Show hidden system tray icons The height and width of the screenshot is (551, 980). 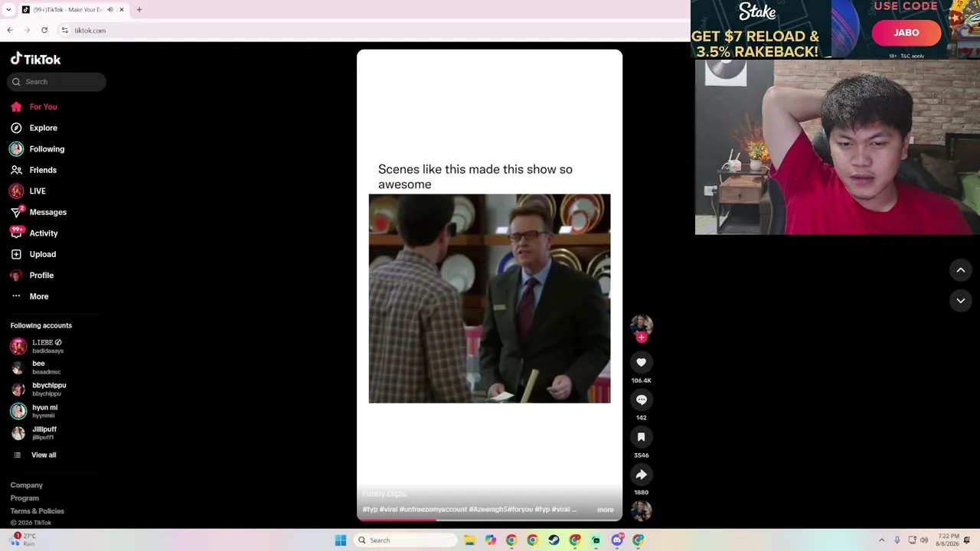coord(881,540)
